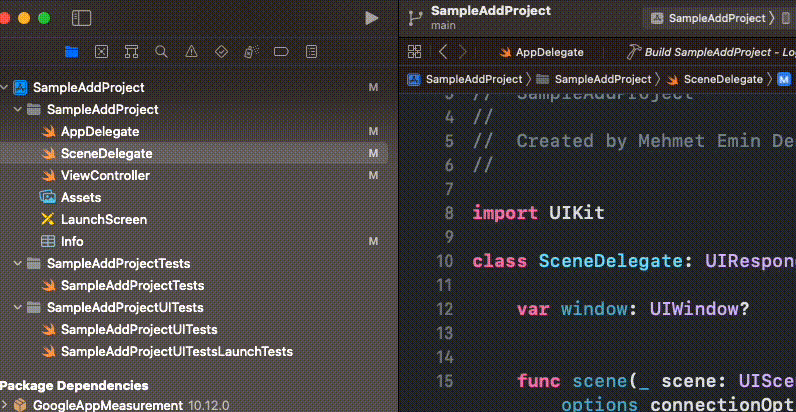Collapse the SampleAddProject folder group

tap(18, 109)
